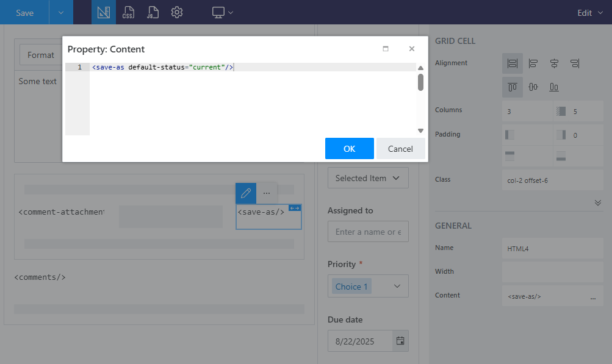Edit the Name field HTML4
Viewport: 612px width, 364px height.
tap(553, 249)
